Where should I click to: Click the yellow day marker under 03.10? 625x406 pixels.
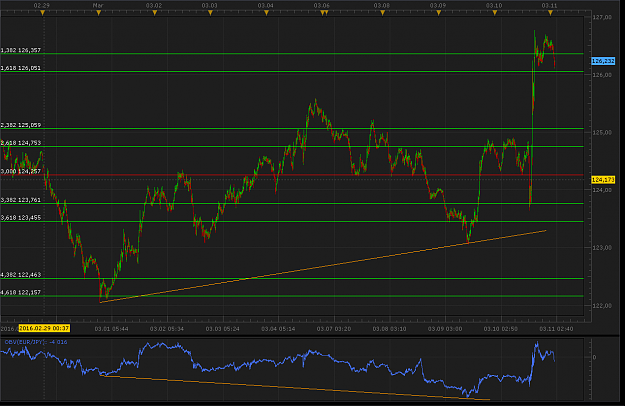point(494,13)
